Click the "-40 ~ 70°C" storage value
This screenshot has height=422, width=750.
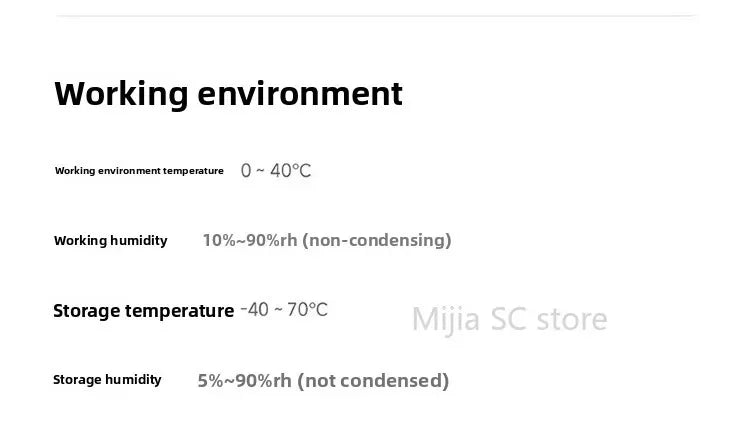pos(284,310)
